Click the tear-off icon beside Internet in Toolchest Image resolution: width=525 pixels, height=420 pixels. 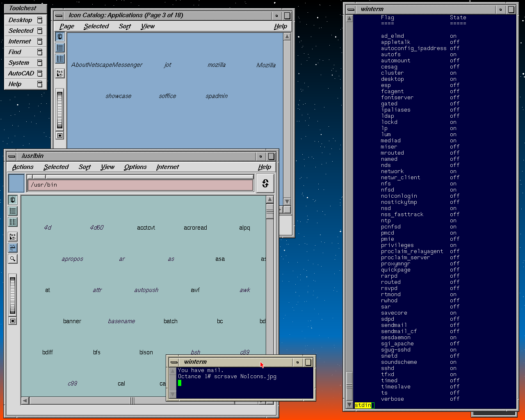coord(40,41)
